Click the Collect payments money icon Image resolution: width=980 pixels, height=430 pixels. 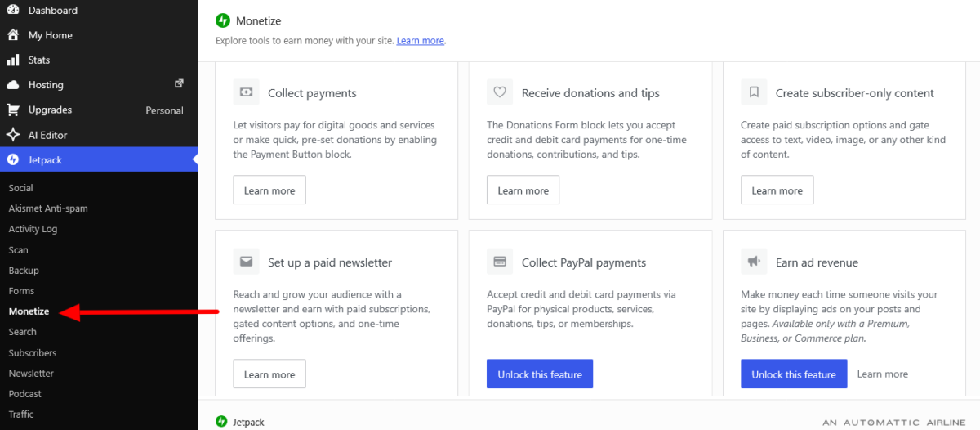pos(246,92)
